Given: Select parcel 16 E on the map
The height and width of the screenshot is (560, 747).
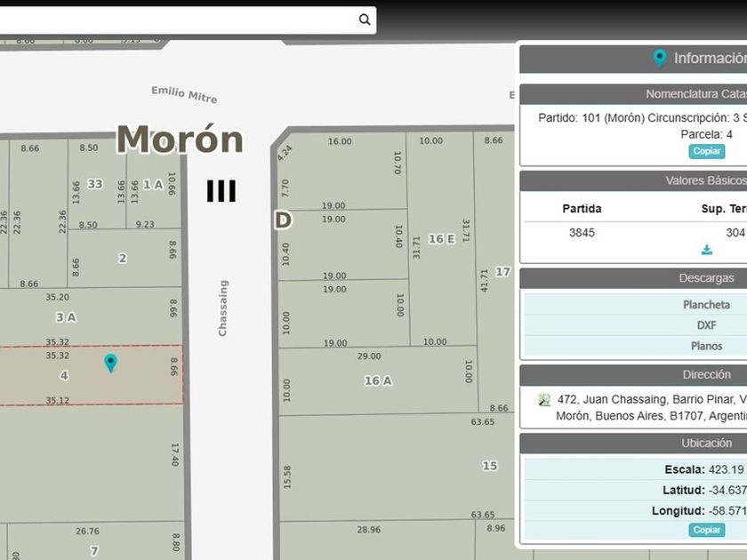Looking at the screenshot, I should [x=442, y=238].
